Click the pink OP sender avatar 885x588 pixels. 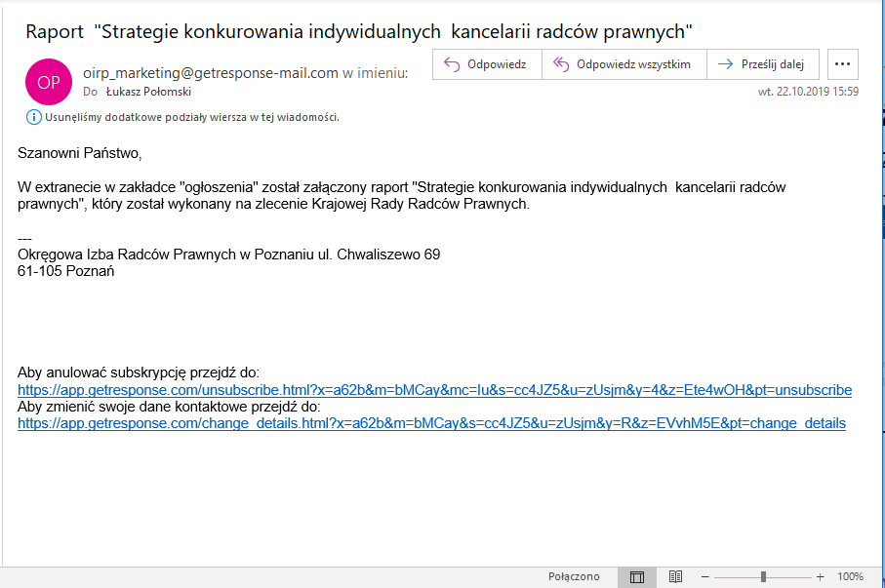[x=49, y=82]
